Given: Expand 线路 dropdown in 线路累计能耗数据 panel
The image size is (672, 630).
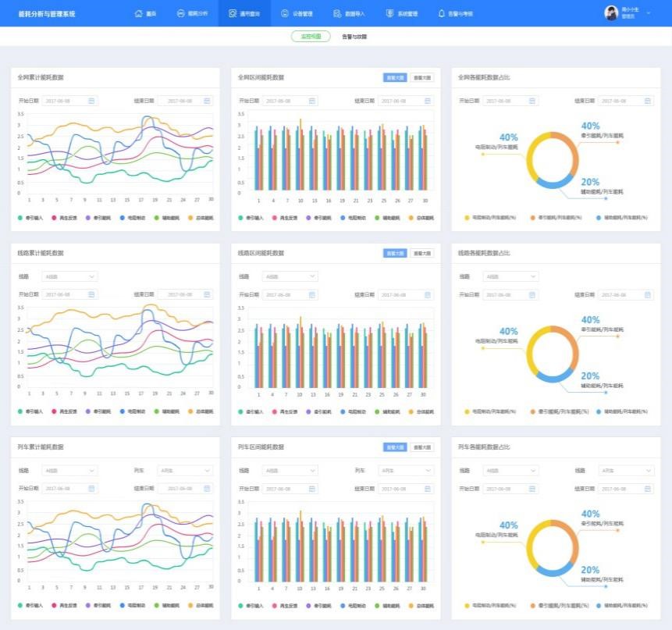Looking at the screenshot, I should tap(70, 276).
